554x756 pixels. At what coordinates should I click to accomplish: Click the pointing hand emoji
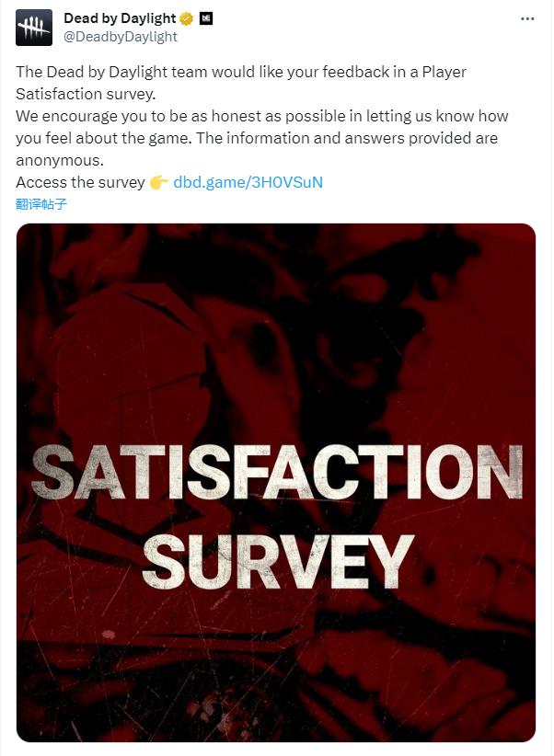[158, 182]
